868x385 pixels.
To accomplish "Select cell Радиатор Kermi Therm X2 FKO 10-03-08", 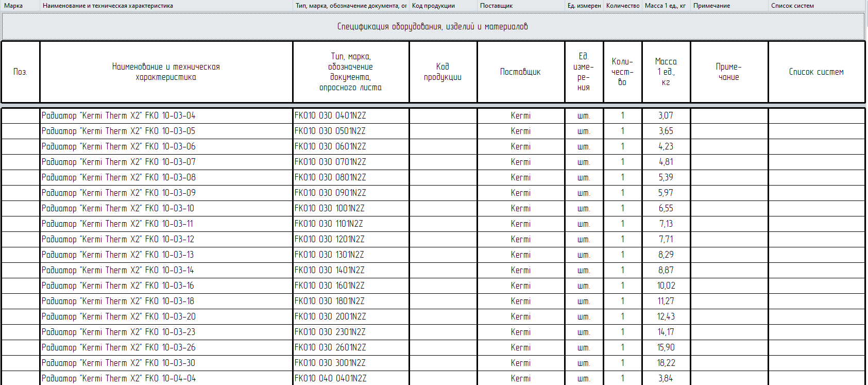I will pyautogui.click(x=166, y=177).
